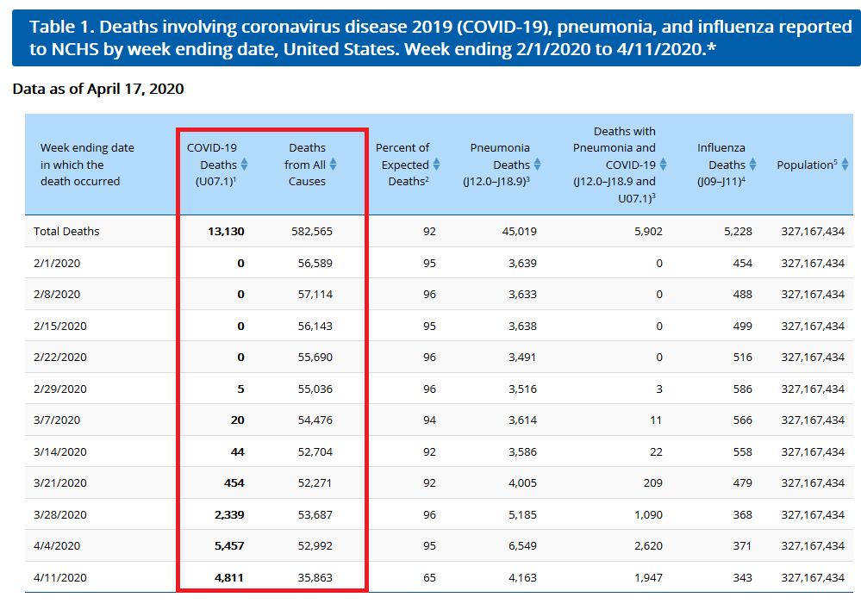The height and width of the screenshot is (616, 861).
Task: Click the Table 1 title banner
Action: (x=435, y=39)
